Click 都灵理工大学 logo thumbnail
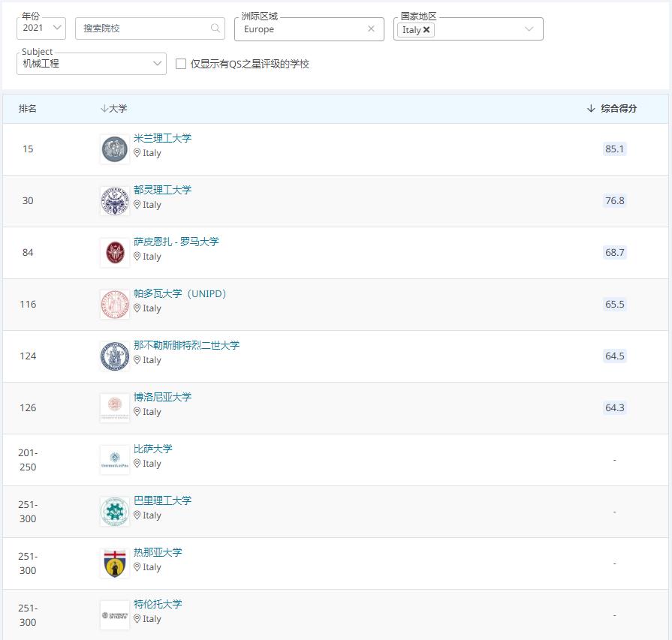This screenshot has height=640, width=672. click(115, 201)
